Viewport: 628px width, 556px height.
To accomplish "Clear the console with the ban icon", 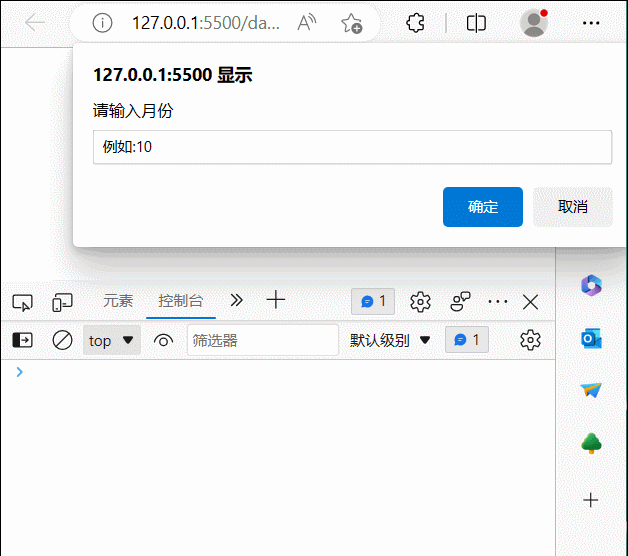I will pos(62,340).
